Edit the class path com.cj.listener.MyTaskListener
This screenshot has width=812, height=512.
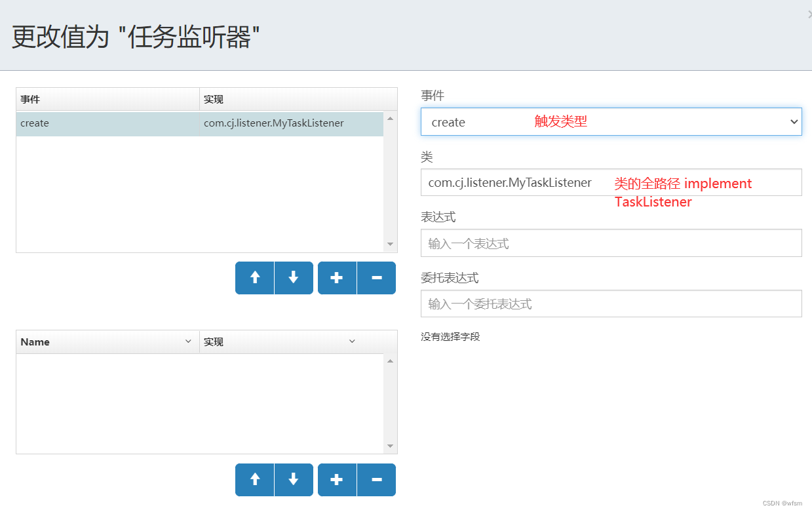click(x=511, y=182)
